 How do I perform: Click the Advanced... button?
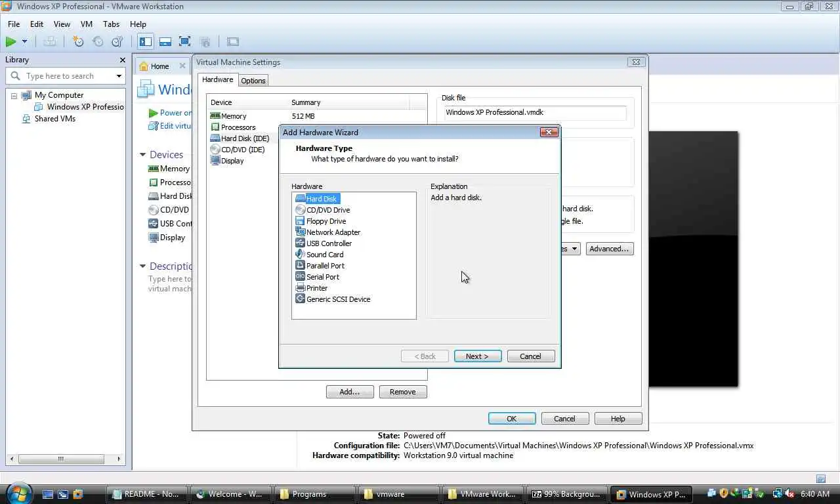610,249
